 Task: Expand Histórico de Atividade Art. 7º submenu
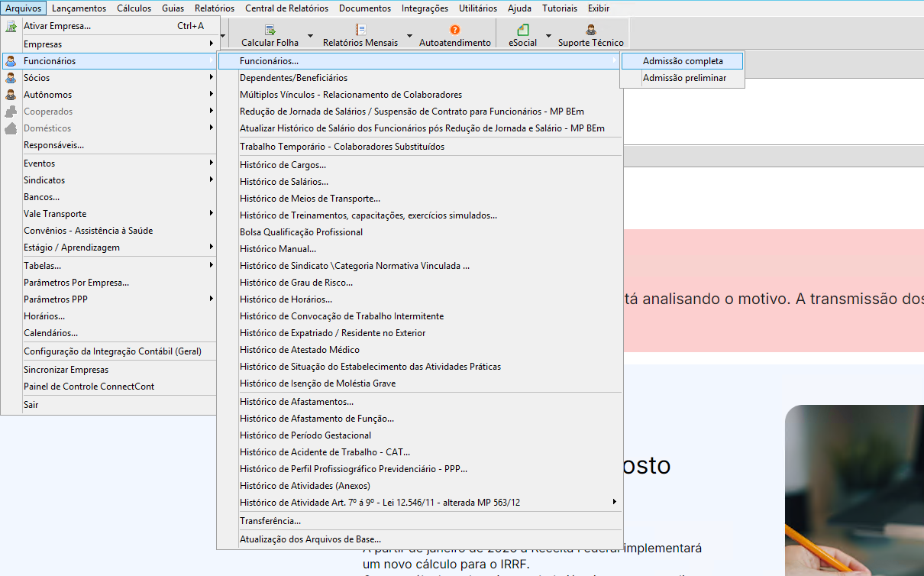tap(615, 503)
